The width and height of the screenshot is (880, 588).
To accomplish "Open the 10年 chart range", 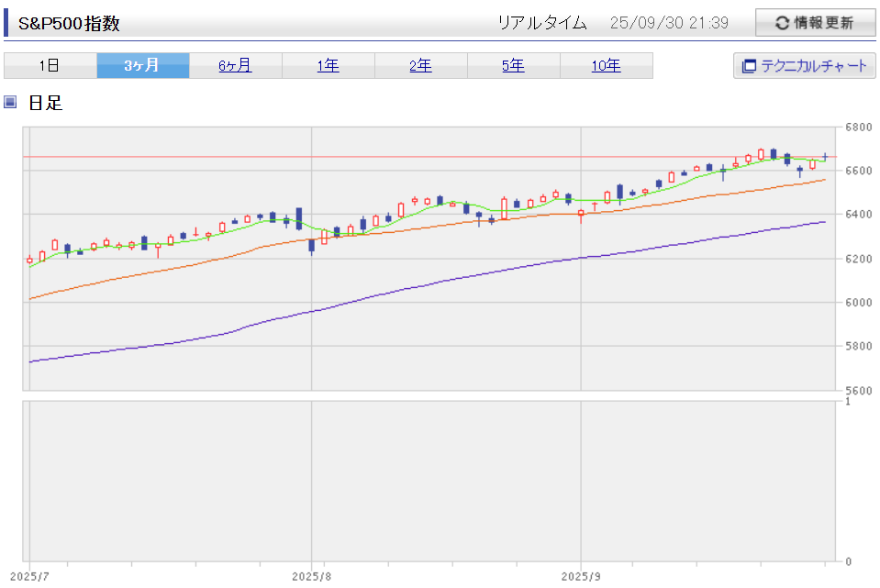I will (x=606, y=65).
